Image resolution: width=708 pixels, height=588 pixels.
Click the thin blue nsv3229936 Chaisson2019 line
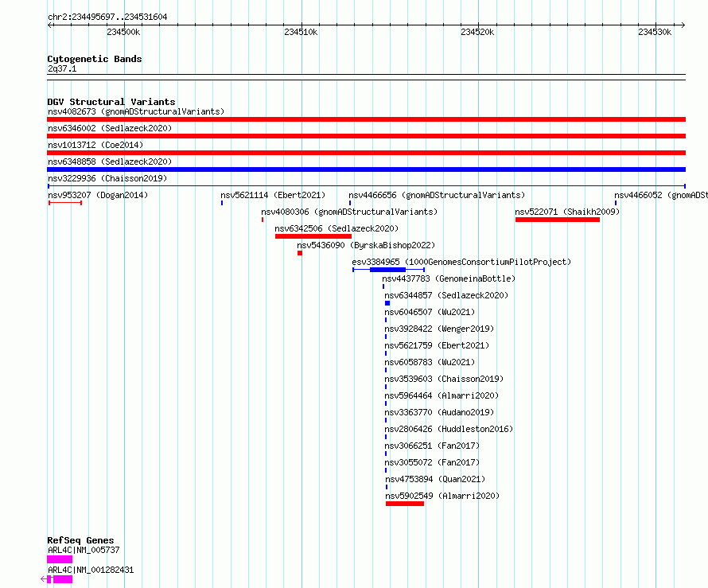click(366, 186)
